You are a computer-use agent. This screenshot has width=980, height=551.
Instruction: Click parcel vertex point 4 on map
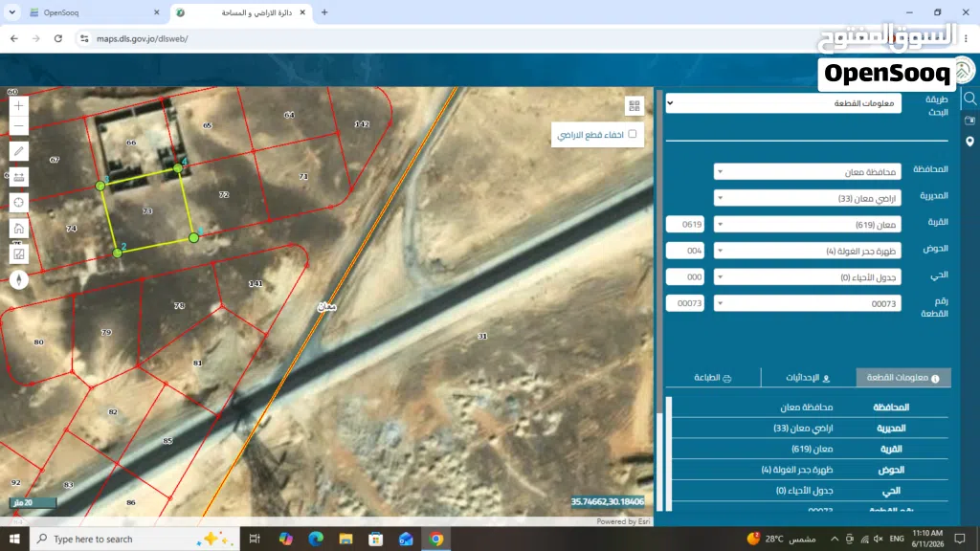pyautogui.click(x=178, y=168)
